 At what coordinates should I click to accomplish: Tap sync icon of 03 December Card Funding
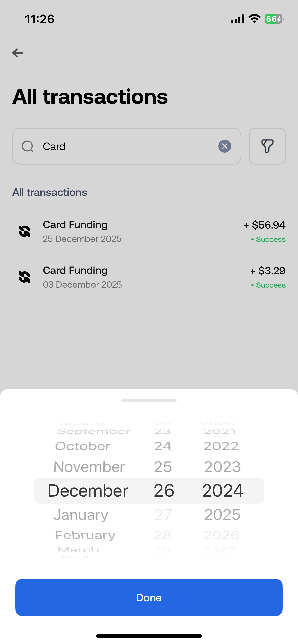(x=24, y=277)
